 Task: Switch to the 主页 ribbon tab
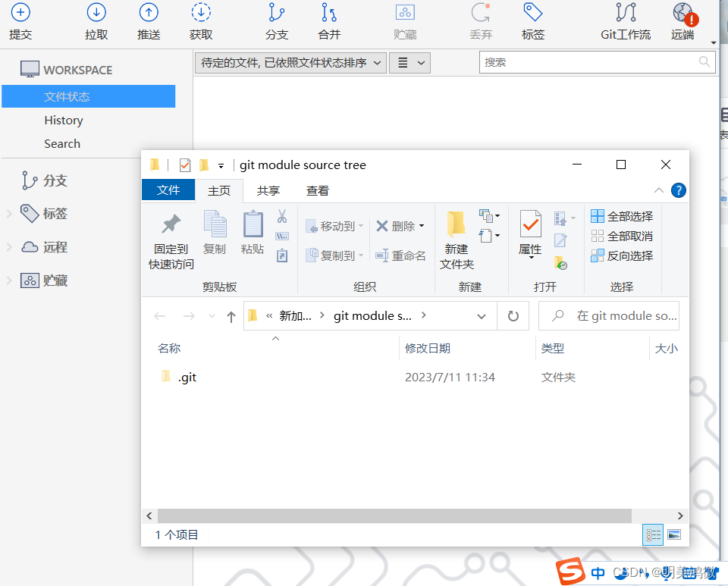(218, 191)
